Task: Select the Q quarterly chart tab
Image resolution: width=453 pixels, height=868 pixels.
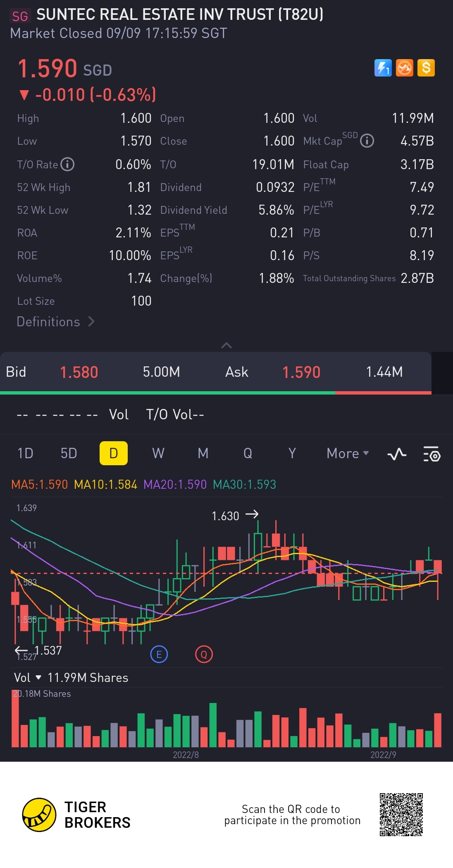Action: tap(248, 453)
